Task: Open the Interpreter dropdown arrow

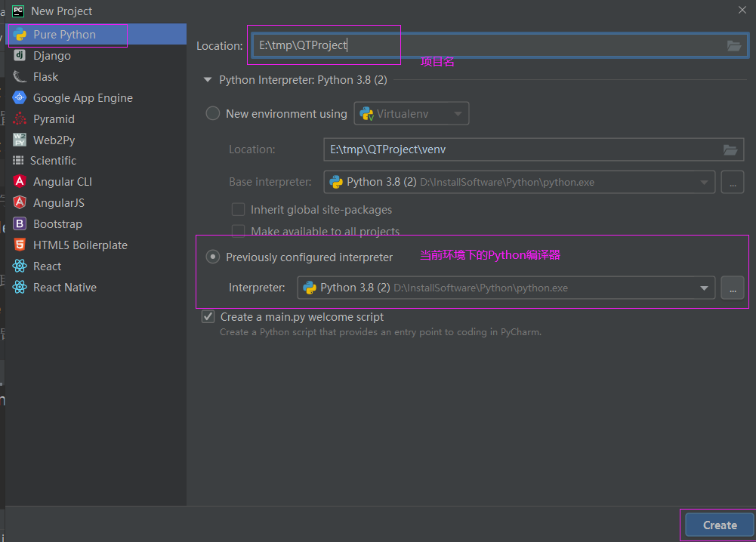Action: 704,288
